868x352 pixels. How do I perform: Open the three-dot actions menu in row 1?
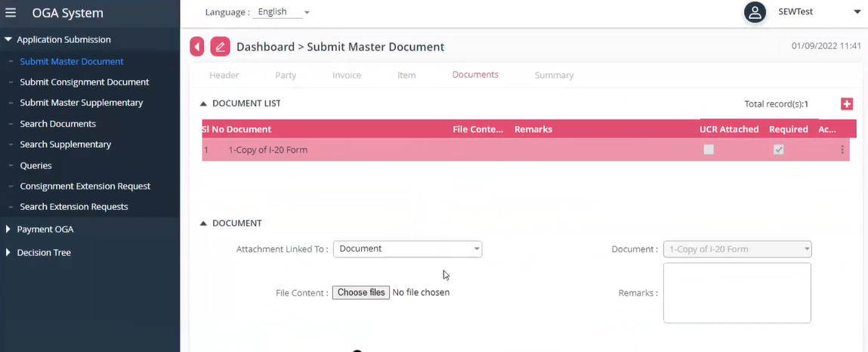point(842,150)
